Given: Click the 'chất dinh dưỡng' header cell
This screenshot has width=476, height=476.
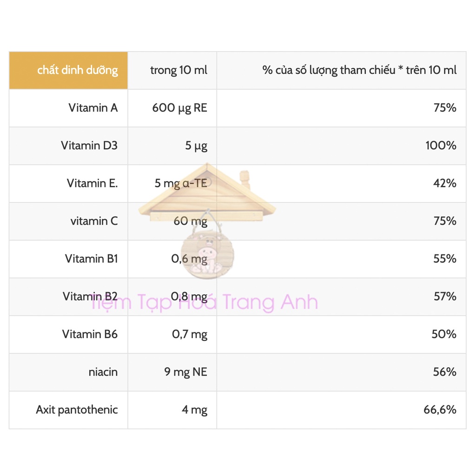Looking at the screenshot, I should [68, 71].
